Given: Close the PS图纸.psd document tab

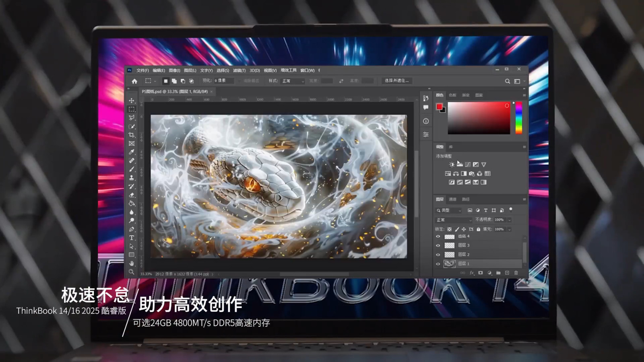Looking at the screenshot, I should pos(212,92).
